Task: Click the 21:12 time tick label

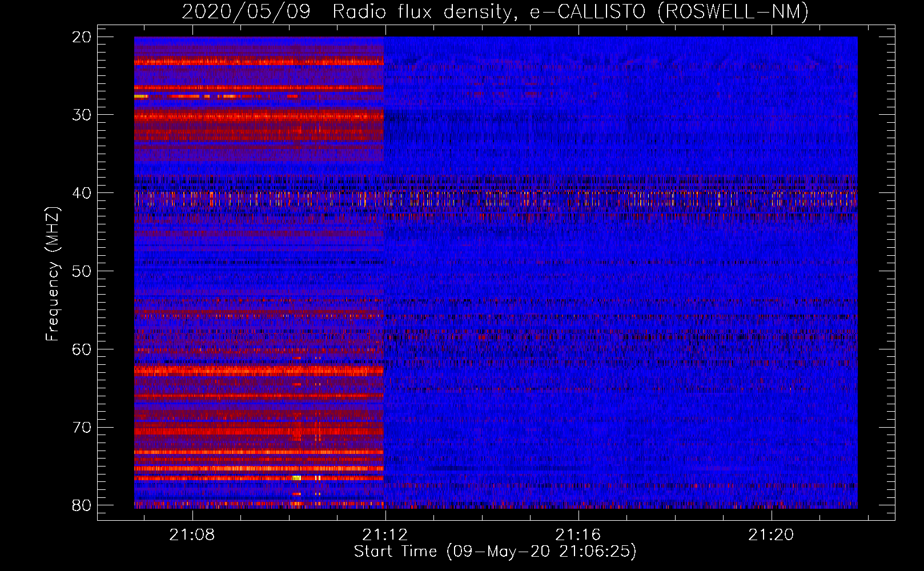Action: (x=385, y=534)
